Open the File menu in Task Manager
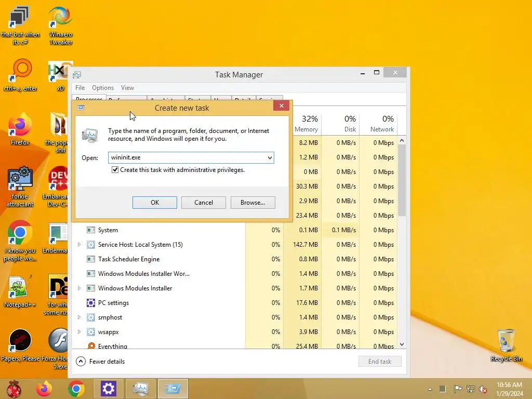This screenshot has height=399, width=532. click(x=80, y=87)
